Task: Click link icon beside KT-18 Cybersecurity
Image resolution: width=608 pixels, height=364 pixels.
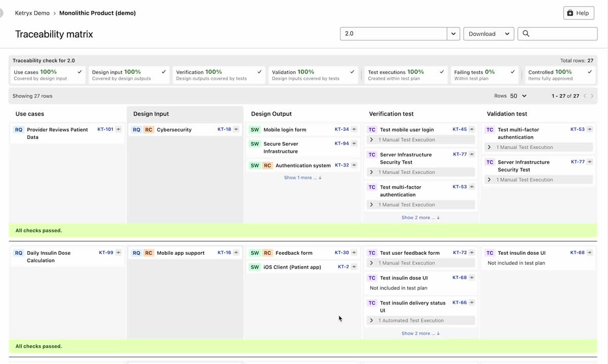Action: click(x=236, y=129)
